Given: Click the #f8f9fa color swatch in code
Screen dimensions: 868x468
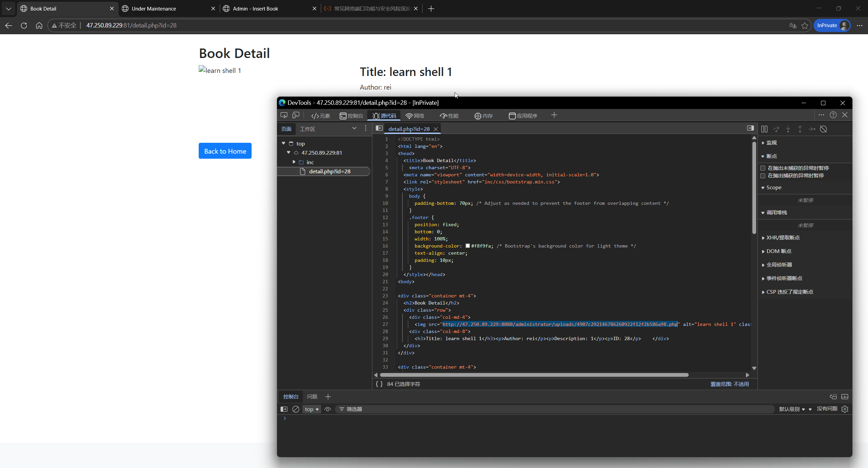Looking at the screenshot, I should click(x=468, y=246).
